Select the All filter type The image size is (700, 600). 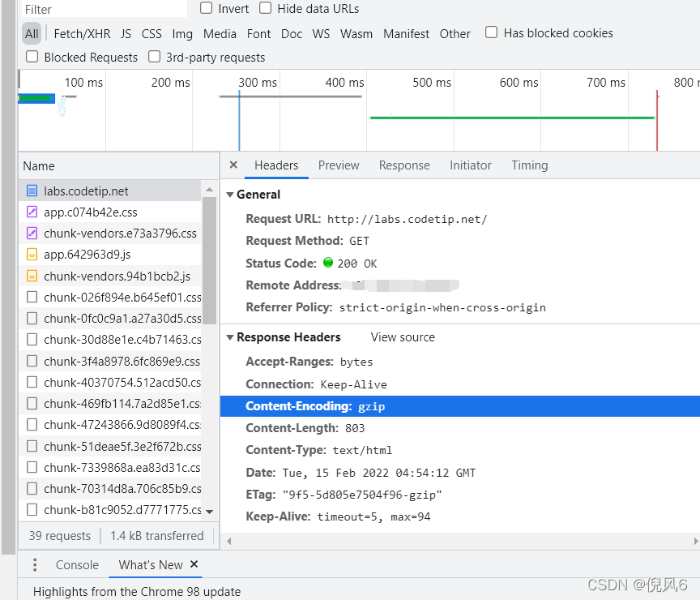(32, 33)
